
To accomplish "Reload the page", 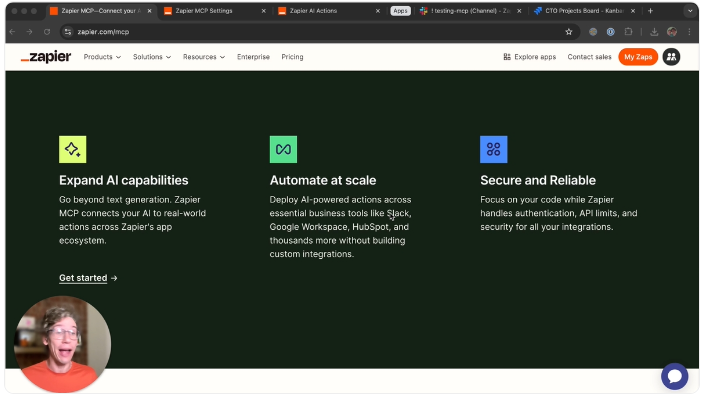I will (x=47, y=32).
